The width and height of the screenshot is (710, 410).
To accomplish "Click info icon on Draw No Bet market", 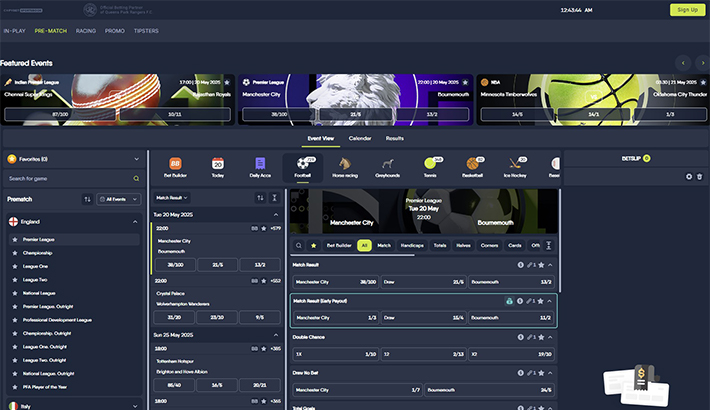I will click(x=521, y=373).
